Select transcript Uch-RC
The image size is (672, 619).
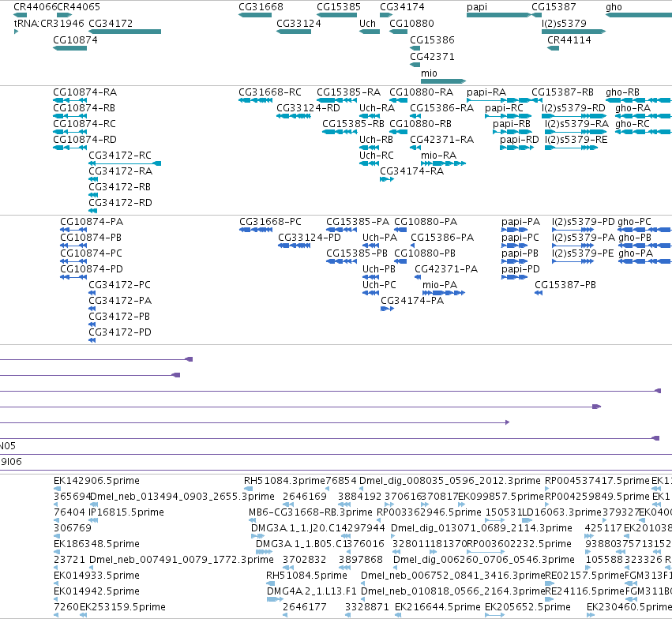click(377, 156)
